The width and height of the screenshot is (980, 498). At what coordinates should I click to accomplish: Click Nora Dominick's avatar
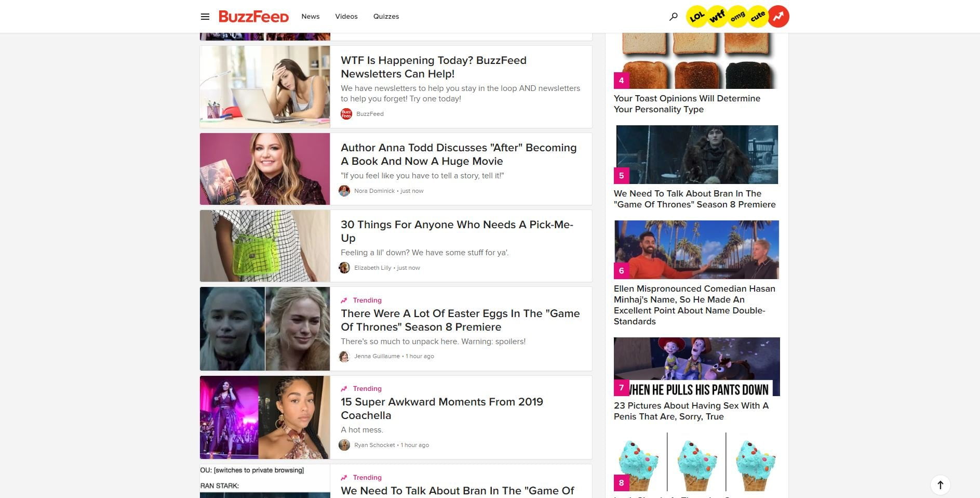pyautogui.click(x=344, y=191)
